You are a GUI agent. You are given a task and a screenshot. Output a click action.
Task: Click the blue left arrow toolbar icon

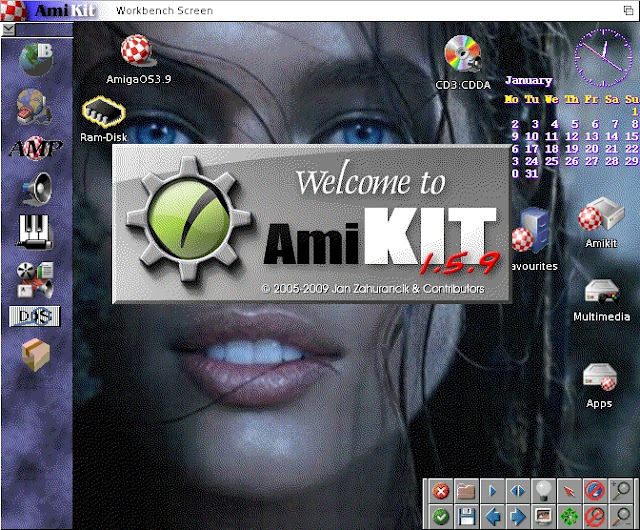click(492, 517)
